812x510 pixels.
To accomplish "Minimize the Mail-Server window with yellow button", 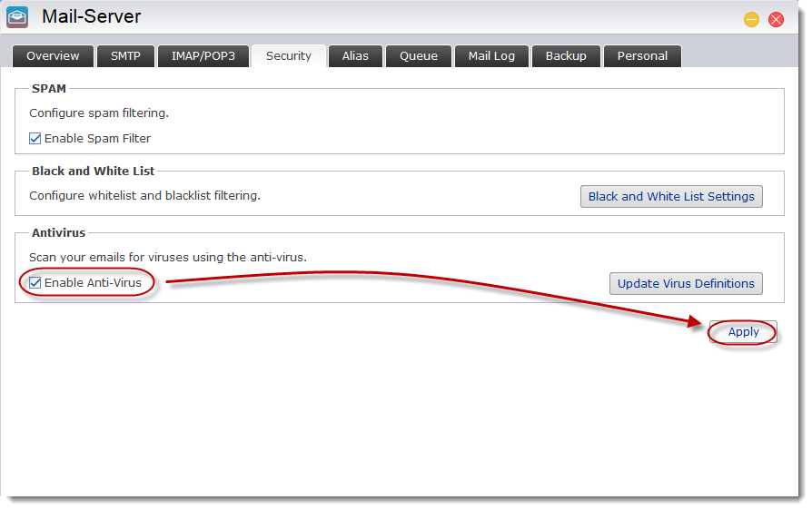I will pos(751,19).
